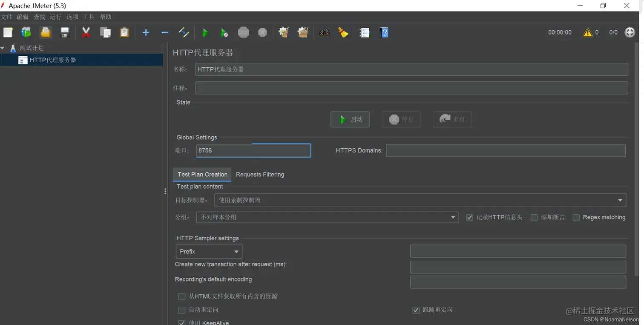644x325 pixels.
Task: Select 测试计划 tree item
Action: point(32,48)
